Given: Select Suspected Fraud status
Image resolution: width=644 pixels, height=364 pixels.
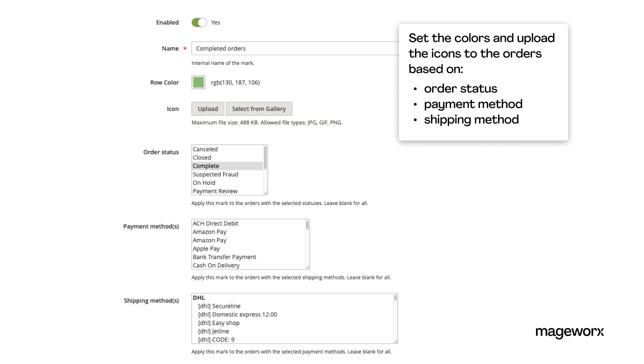Looking at the screenshot, I should pyautogui.click(x=220, y=174).
